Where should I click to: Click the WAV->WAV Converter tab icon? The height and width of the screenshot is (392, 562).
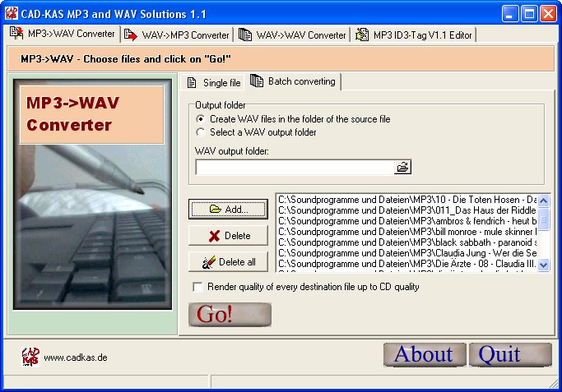pyautogui.click(x=244, y=35)
